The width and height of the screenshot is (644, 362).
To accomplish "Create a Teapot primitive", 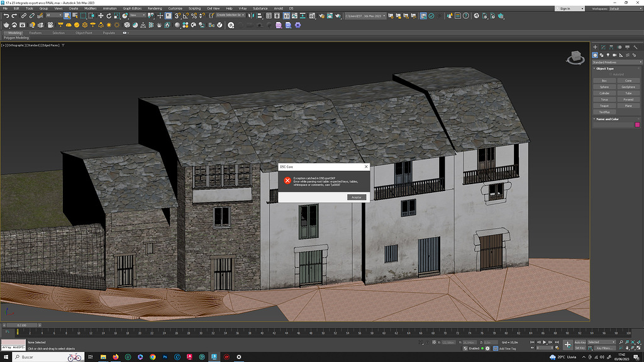I will click(604, 106).
